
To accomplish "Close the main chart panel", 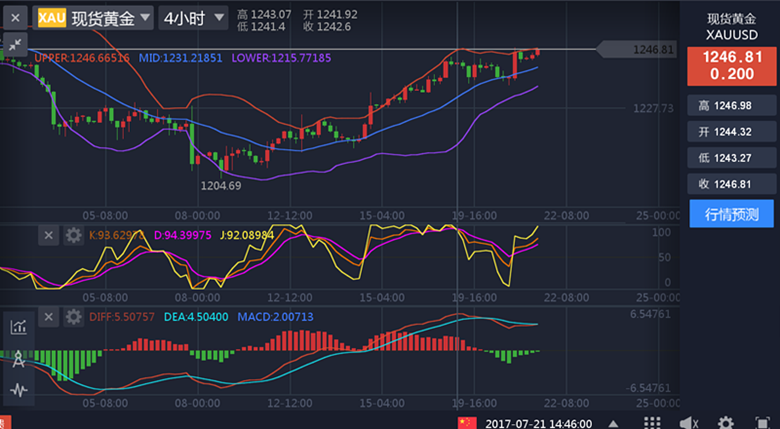I will (x=15, y=17).
